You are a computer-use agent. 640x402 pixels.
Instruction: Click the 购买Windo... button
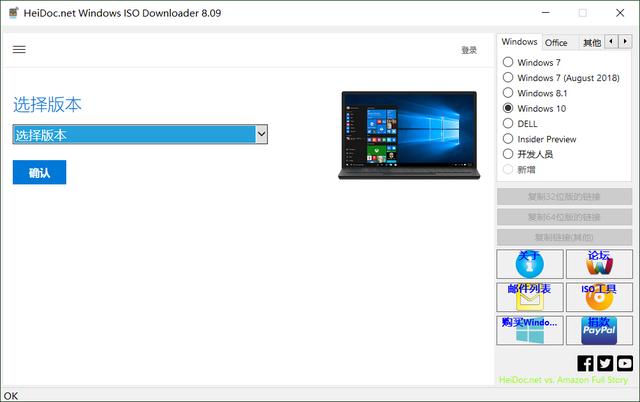coord(530,330)
